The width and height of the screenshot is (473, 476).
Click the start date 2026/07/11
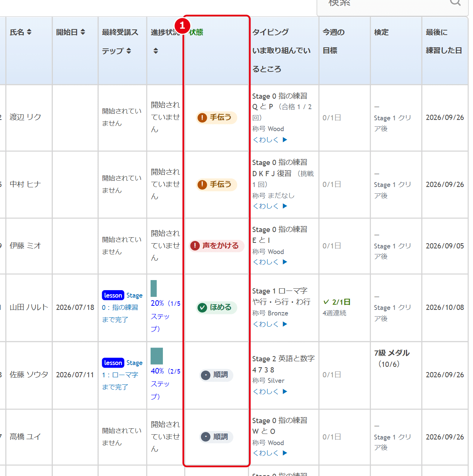point(75,375)
